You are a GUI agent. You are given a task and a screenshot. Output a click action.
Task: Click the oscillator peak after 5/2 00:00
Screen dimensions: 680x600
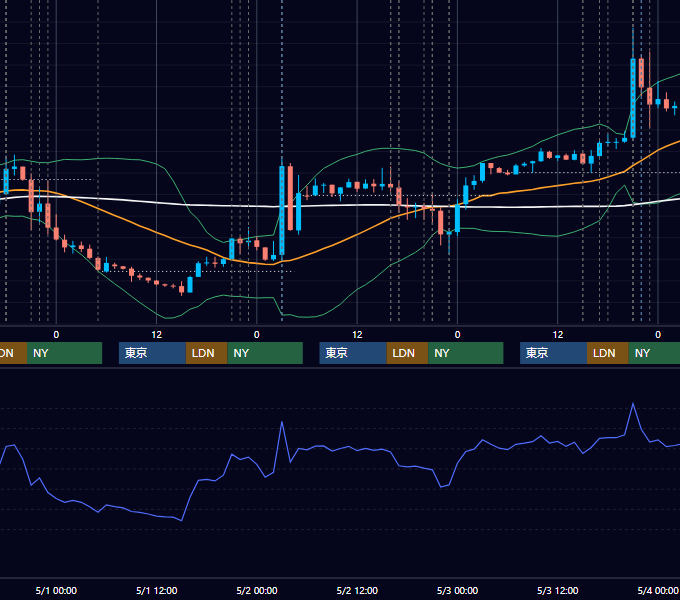282,422
